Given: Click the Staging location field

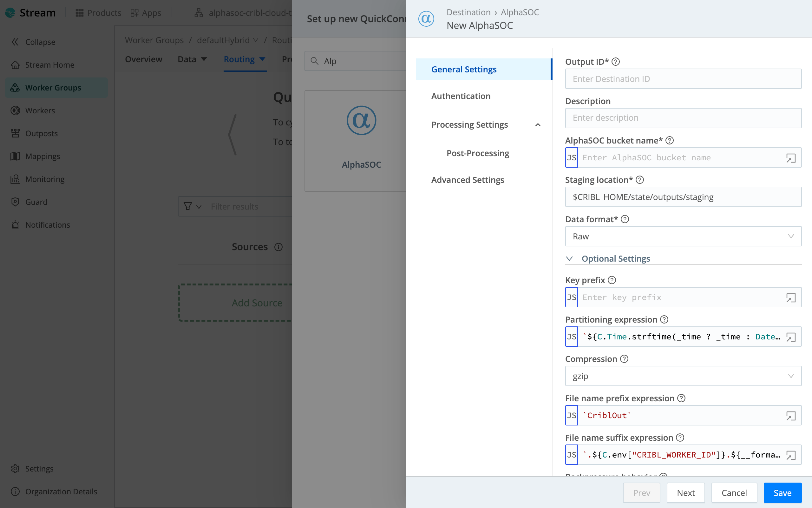Looking at the screenshot, I should [x=683, y=197].
